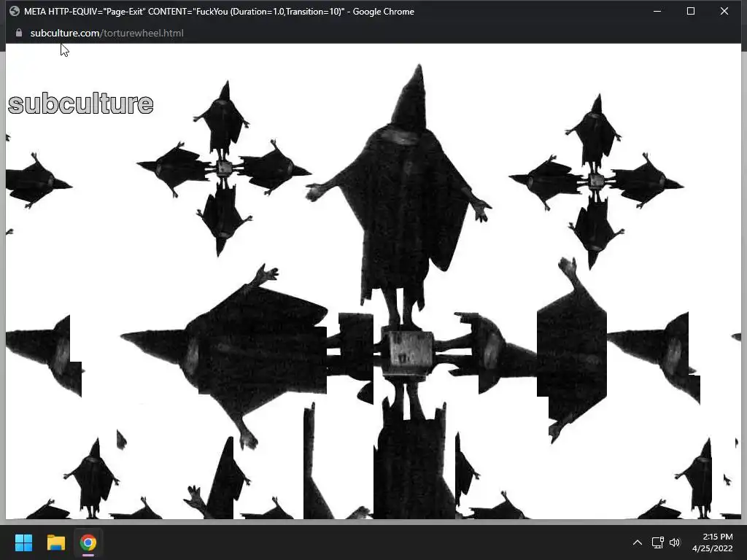
Task: Minimize the Chrome window
Action: pos(657,11)
